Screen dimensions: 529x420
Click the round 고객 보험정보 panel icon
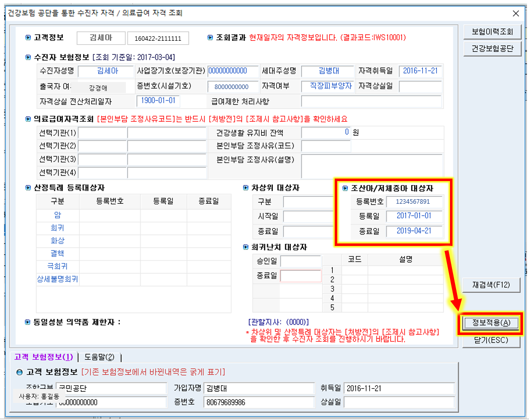[20, 372]
